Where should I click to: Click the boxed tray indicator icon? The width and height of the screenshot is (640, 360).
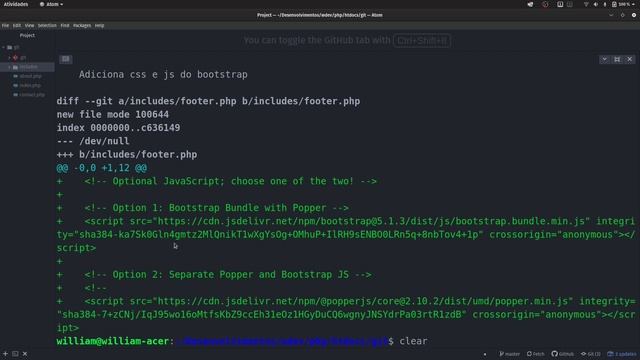[560, 4]
